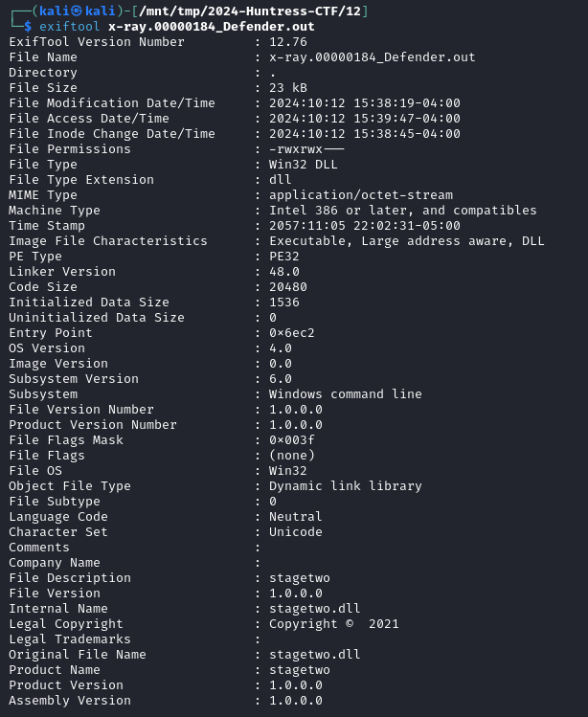Click the Internal Name stagetwo.dll value
588x717 pixels.
point(314,609)
